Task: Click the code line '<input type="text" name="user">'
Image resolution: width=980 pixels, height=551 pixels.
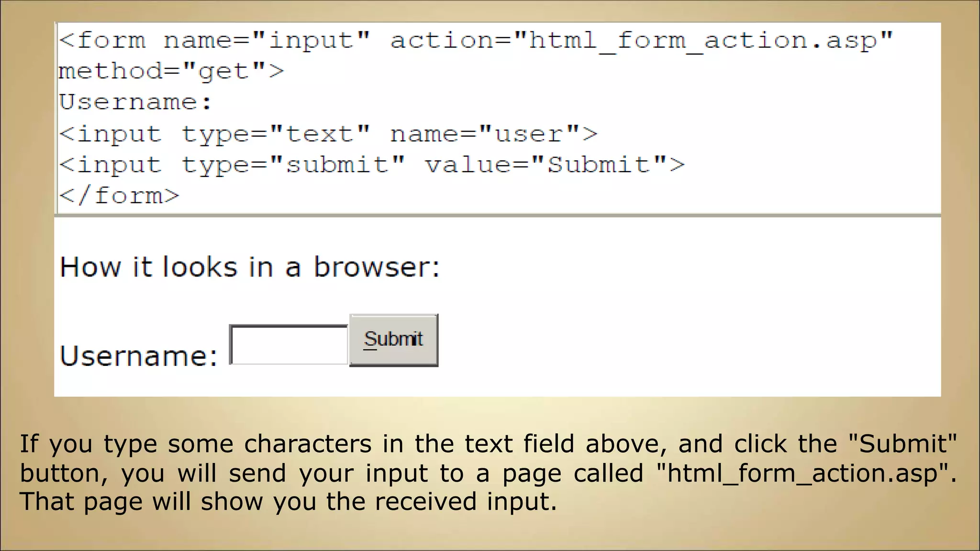Action: coord(328,134)
